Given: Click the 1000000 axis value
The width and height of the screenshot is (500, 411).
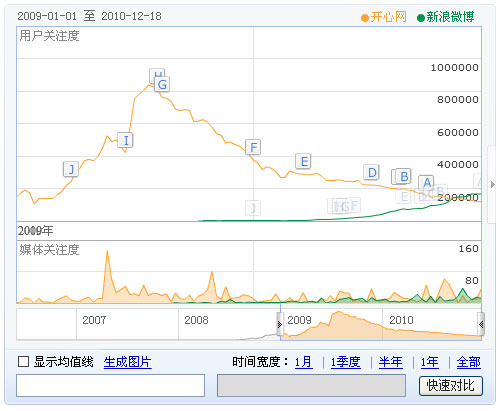Looking at the screenshot, I should click(x=455, y=68).
